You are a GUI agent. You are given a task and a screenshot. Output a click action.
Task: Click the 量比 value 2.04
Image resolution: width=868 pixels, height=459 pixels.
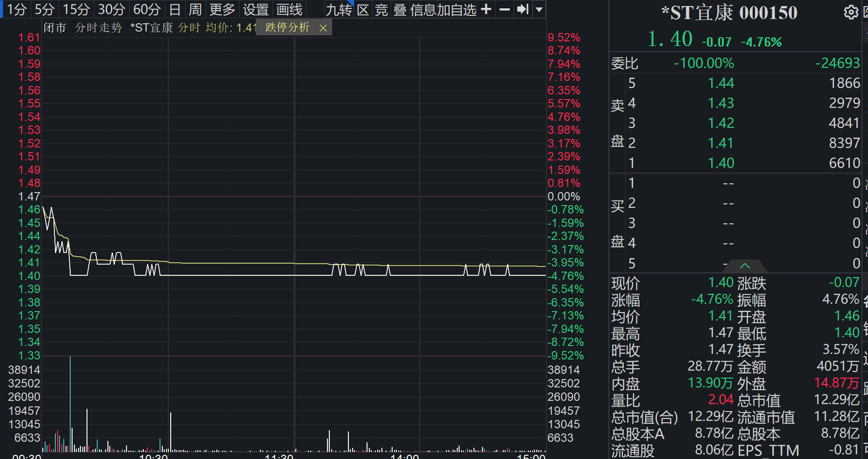721,399
